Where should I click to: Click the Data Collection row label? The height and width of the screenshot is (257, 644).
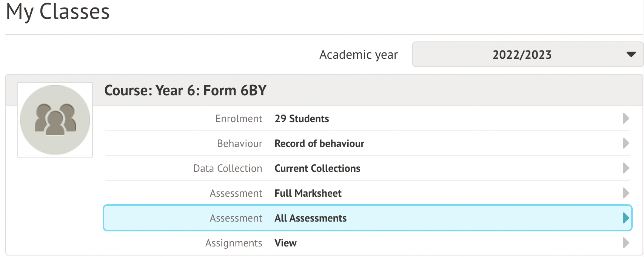point(228,168)
